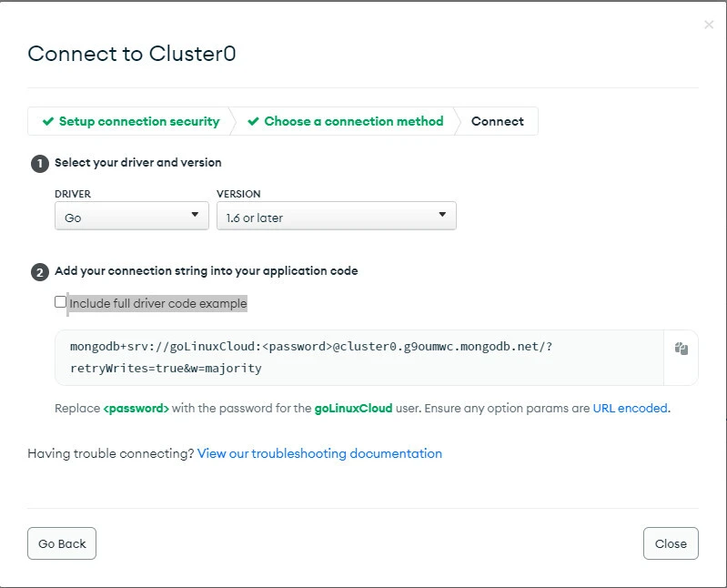Dismiss dialog with top-right X icon
727x588 pixels.
[709, 25]
